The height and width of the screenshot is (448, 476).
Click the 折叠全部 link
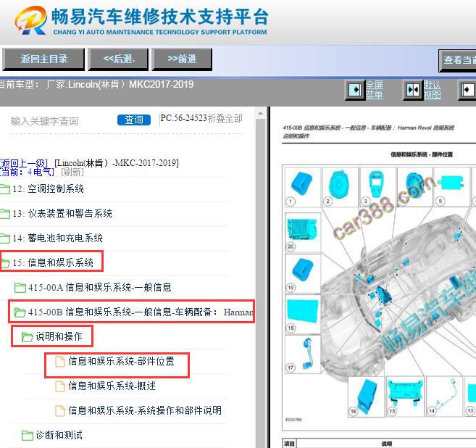(x=225, y=118)
